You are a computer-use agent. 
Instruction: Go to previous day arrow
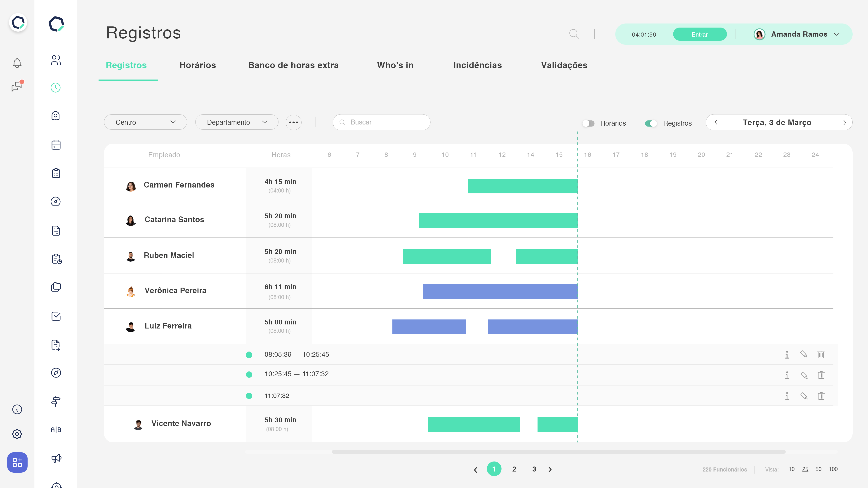[x=716, y=122]
